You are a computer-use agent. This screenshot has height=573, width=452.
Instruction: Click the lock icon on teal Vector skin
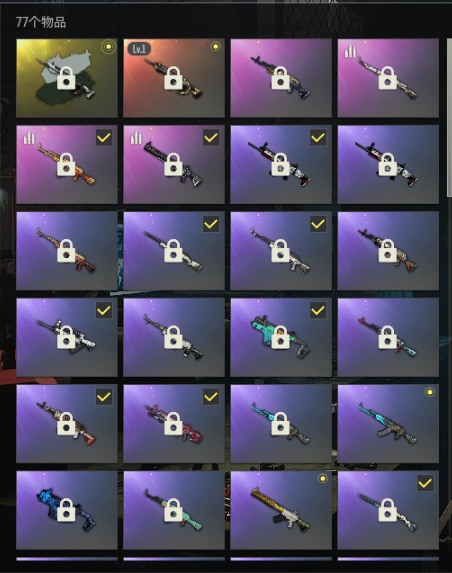[x=280, y=337]
